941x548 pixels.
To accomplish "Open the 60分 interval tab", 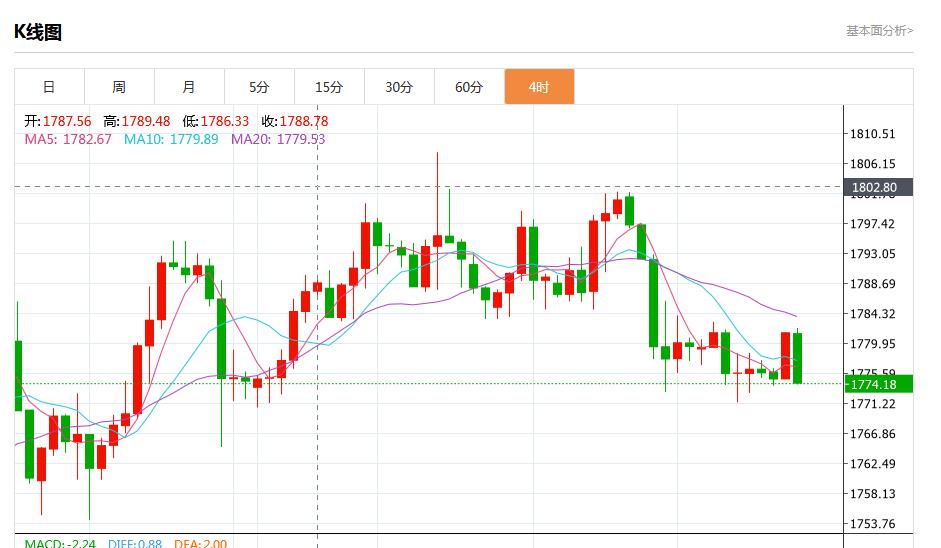I will tap(469, 87).
